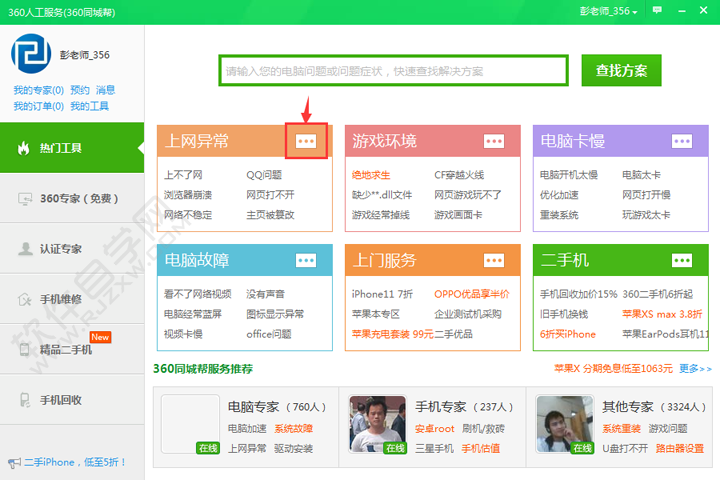Select 主页被篡改 entry

point(270,215)
